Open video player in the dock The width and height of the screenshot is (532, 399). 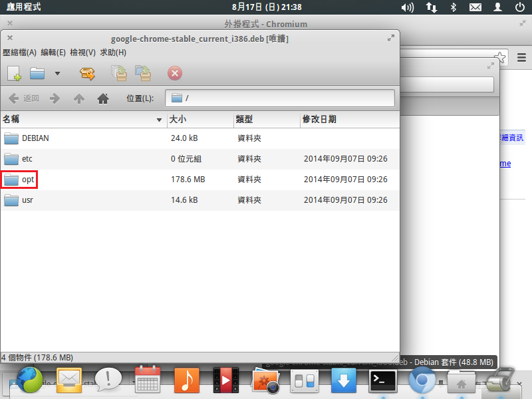[226, 380]
